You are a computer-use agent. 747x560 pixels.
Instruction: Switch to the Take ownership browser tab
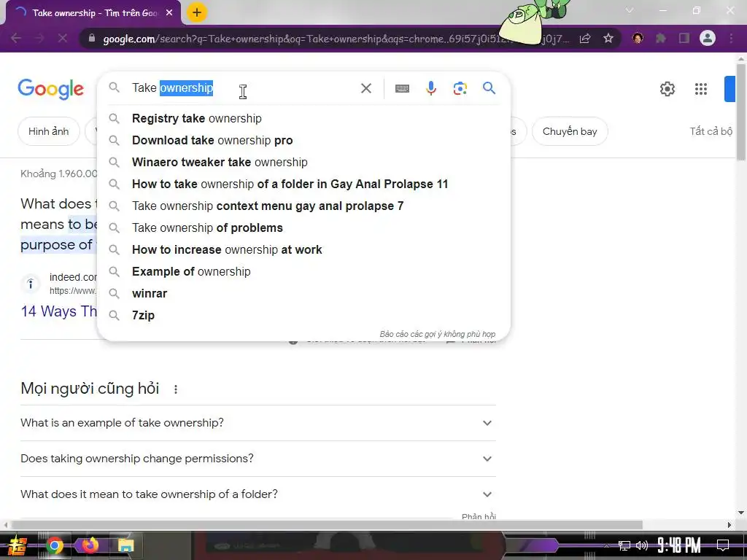pyautogui.click(x=93, y=13)
